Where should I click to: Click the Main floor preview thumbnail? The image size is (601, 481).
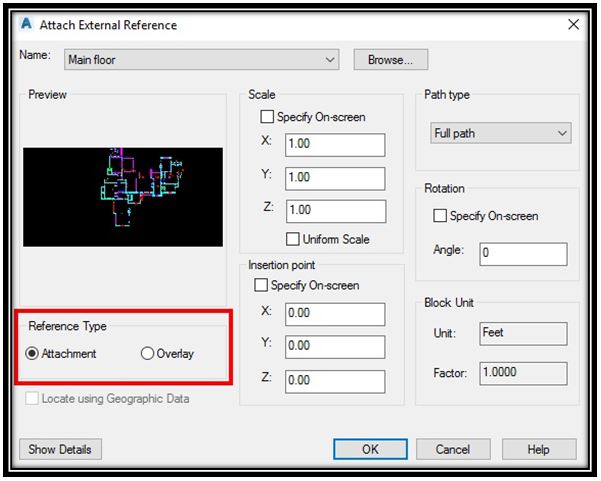[123, 197]
